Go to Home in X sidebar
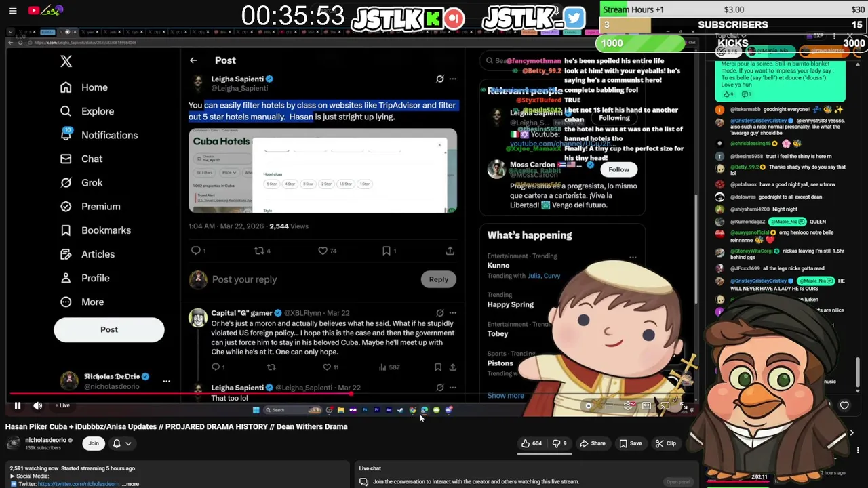This screenshot has height=488, width=868. pyautogui.click(x=84, y=87)
